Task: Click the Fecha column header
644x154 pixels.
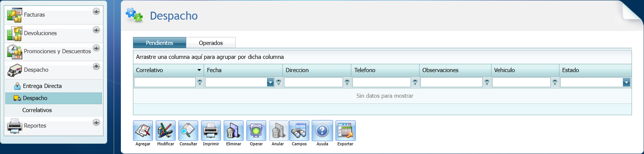Action: click(243, 70)
